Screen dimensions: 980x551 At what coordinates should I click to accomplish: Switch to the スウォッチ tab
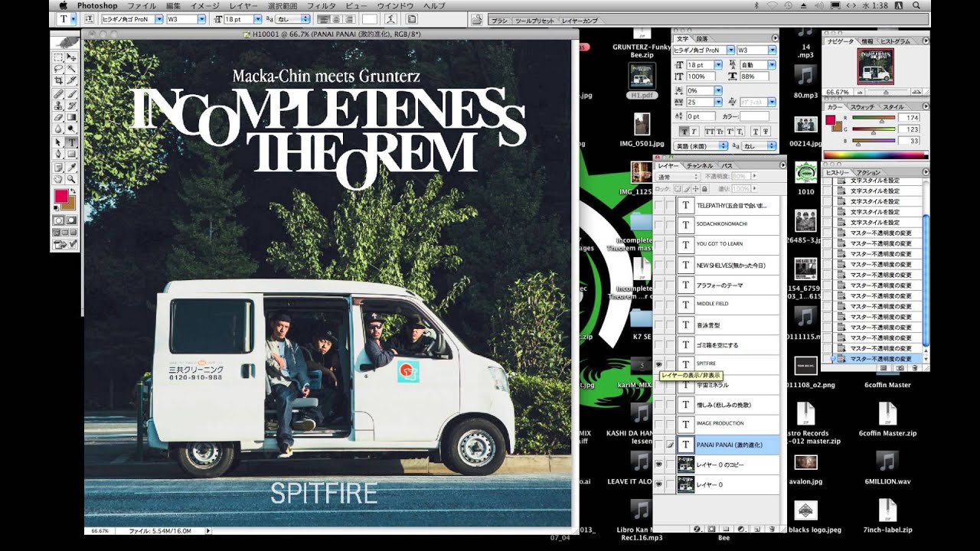pyautogui.click(x=862, y=107)
